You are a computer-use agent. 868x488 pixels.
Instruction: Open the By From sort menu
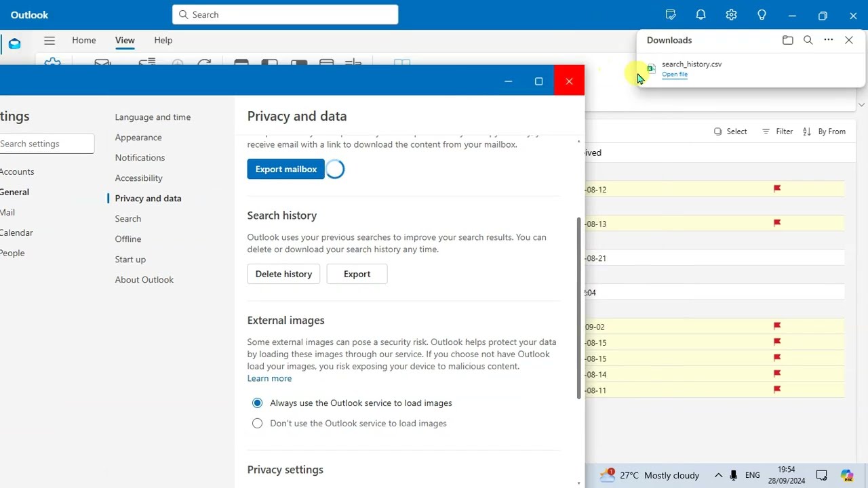[x=824, y=131]
